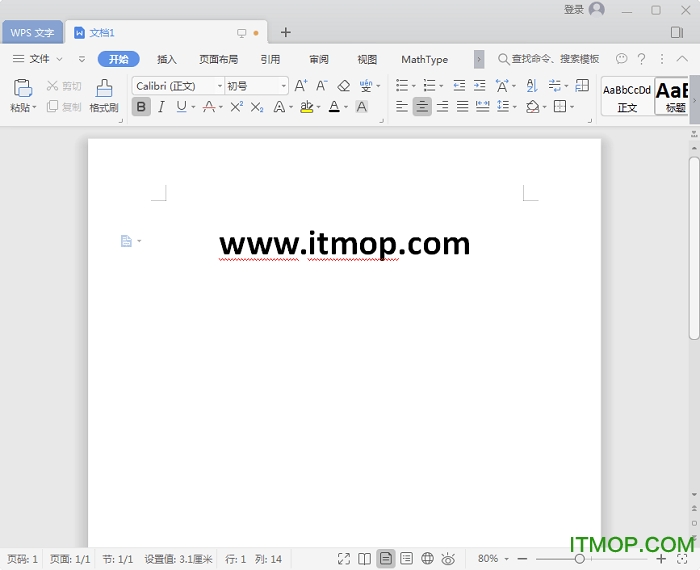Switch to the 页面布局 (Page Layout) tab
The width and height of the screenshot is (700, 570).
218,59
